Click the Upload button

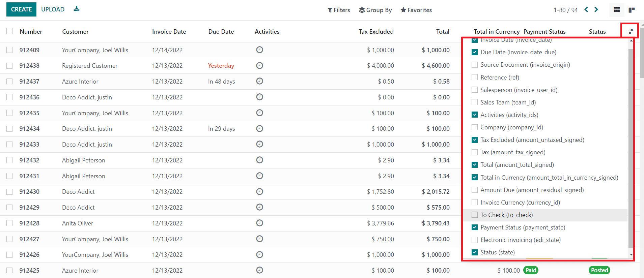pyautogui.click(x=53, y=9)
